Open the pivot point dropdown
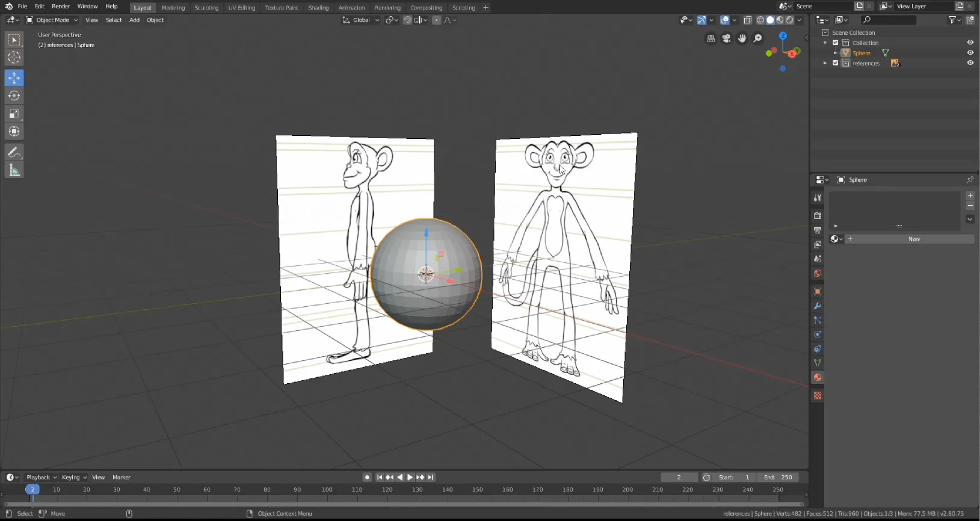980x521 pixels. (x=392, y=20)
